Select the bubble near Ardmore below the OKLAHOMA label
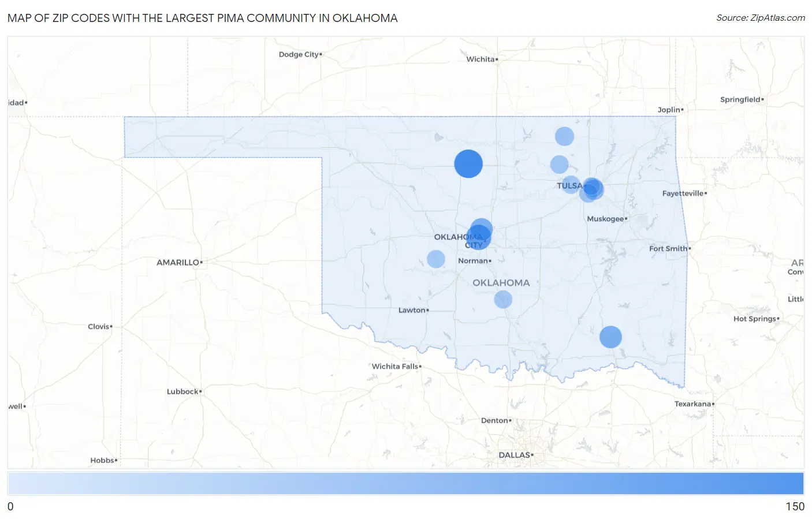This screenshot has width=812, height=519. [503, 299]
